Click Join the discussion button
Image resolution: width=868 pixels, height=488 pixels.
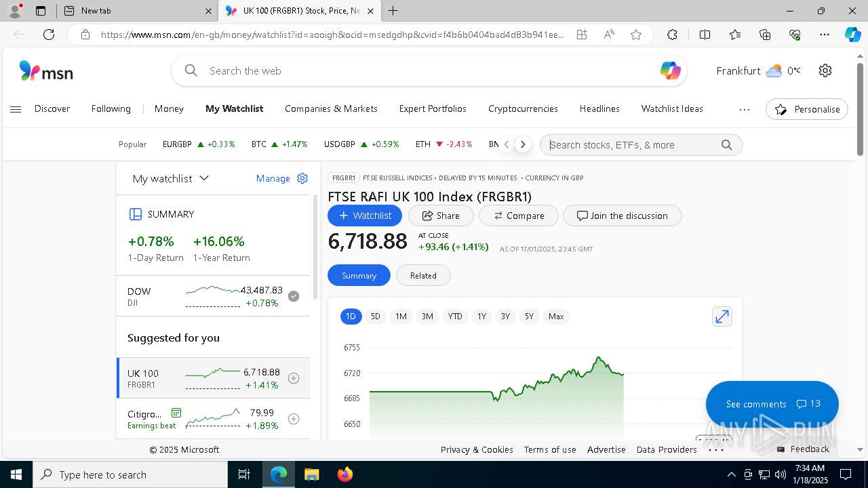click(623, 216)
